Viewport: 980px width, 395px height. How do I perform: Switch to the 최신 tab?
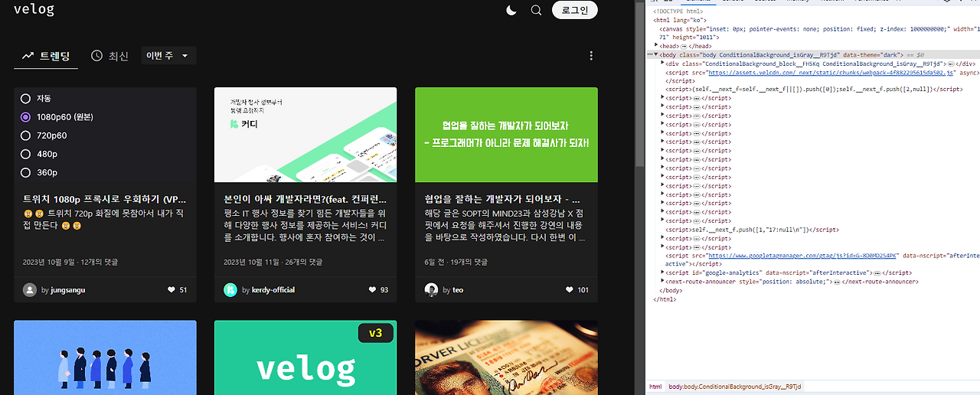pos(109,56)
